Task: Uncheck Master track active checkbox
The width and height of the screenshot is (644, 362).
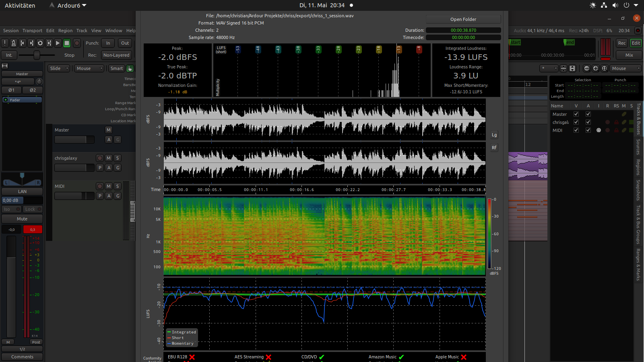Action: point(588,114)
